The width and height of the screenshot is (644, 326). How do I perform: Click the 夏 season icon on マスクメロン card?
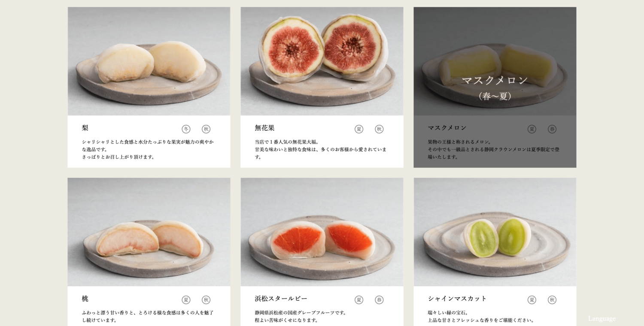point(532,129)
